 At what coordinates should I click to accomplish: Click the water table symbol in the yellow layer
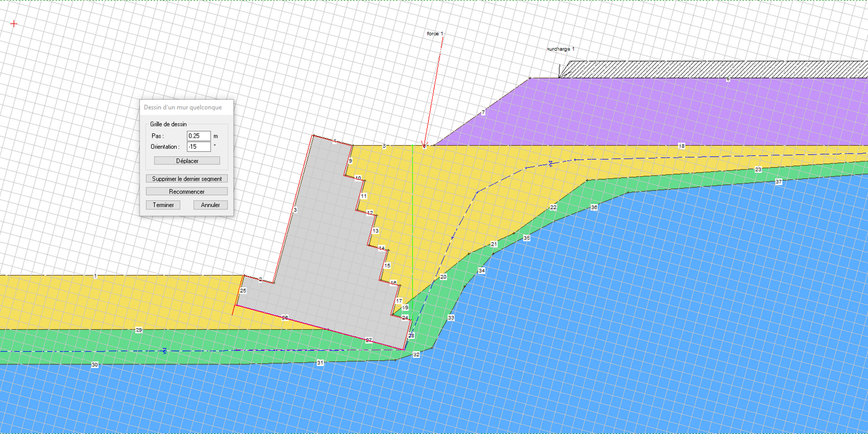[551, 164]
